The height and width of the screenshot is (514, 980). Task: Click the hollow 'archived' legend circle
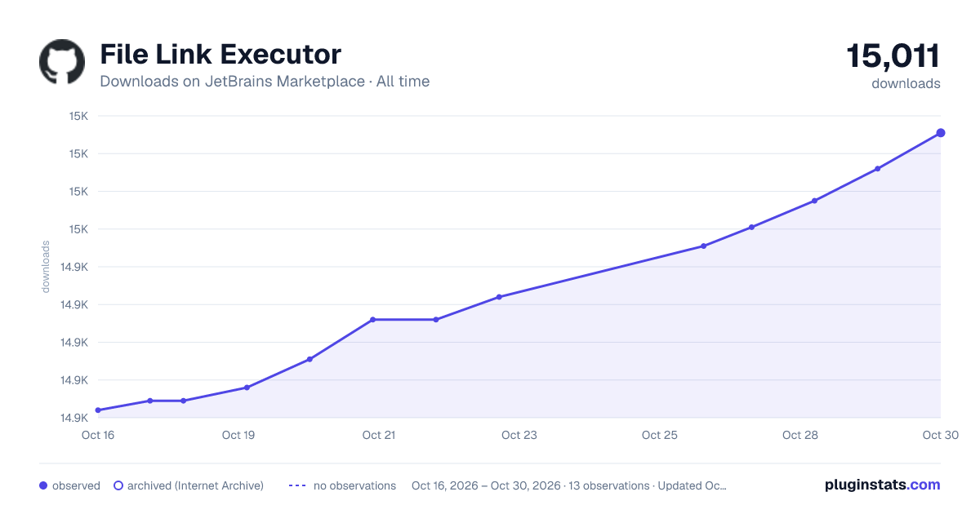point(118,485)
